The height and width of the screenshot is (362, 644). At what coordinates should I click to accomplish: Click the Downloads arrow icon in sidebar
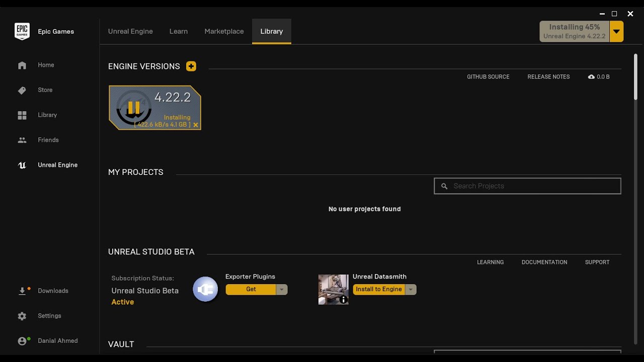(23, 291)
